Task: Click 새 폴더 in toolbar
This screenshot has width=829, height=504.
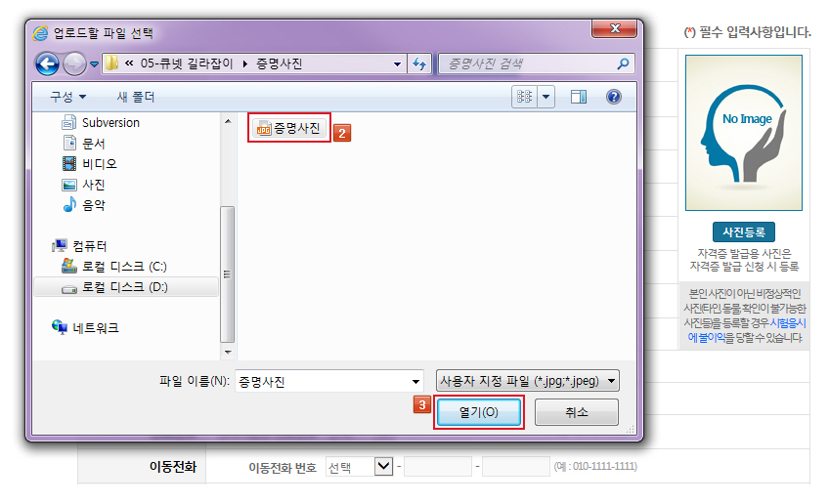Action: (x=135, y=98)
